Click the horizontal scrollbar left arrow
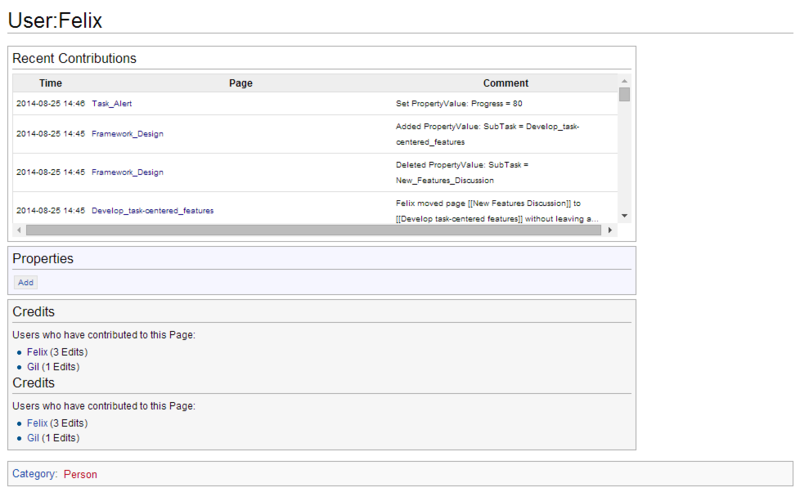 pos(19,230)
